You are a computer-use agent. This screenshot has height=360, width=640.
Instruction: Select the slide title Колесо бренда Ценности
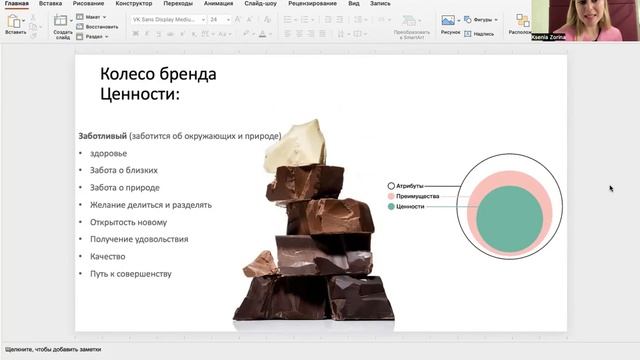pos(158,84)
